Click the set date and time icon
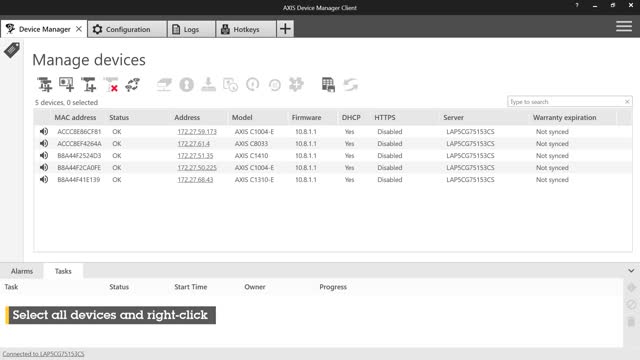640x360 pixels. [x=231, y=85]
